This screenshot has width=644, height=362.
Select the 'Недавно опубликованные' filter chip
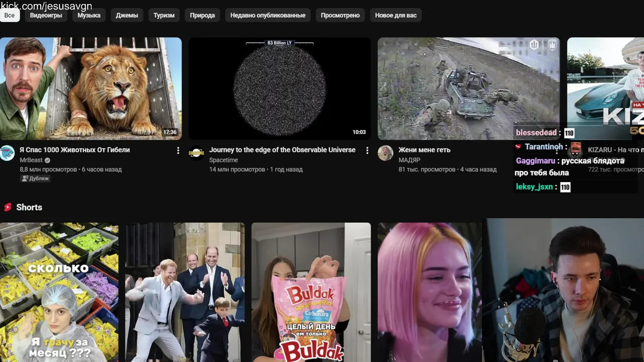click(x=268, y=15)
